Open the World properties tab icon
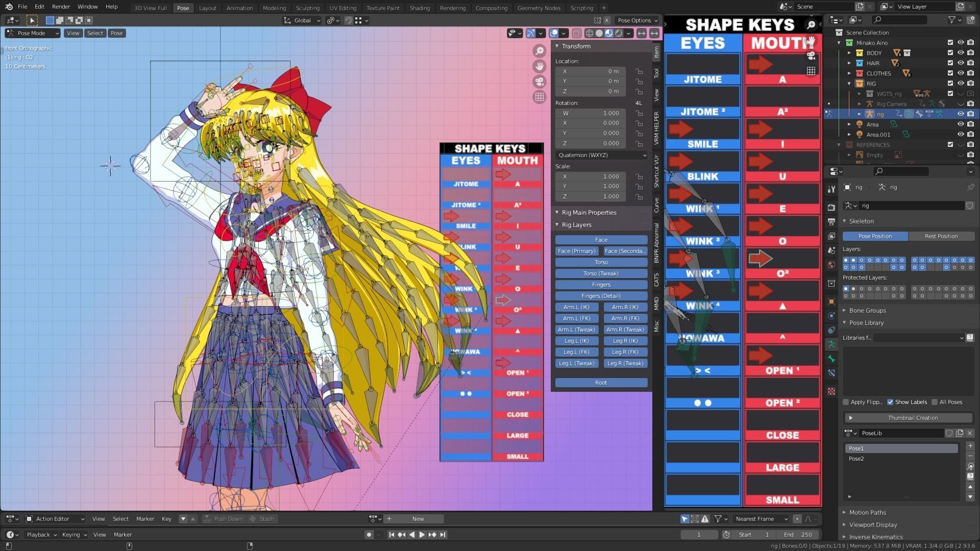 (x=831, y=265)
